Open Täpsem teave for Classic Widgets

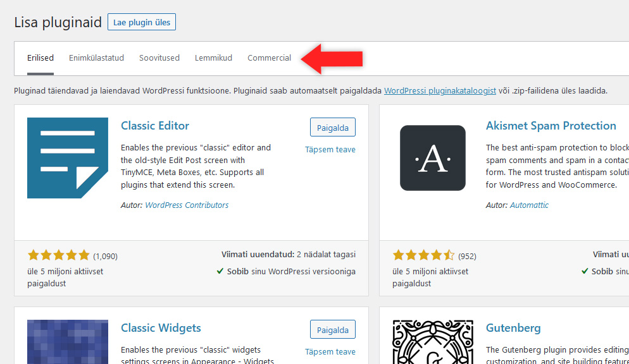point(330,352)
